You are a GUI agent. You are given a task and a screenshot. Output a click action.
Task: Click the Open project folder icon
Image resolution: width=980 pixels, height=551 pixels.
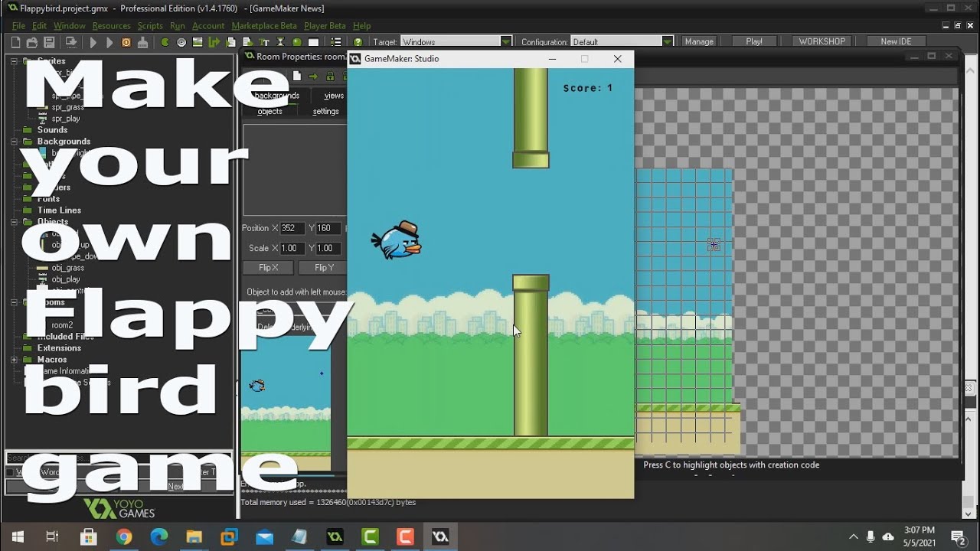pyautogui.click(x=32, y=42)
